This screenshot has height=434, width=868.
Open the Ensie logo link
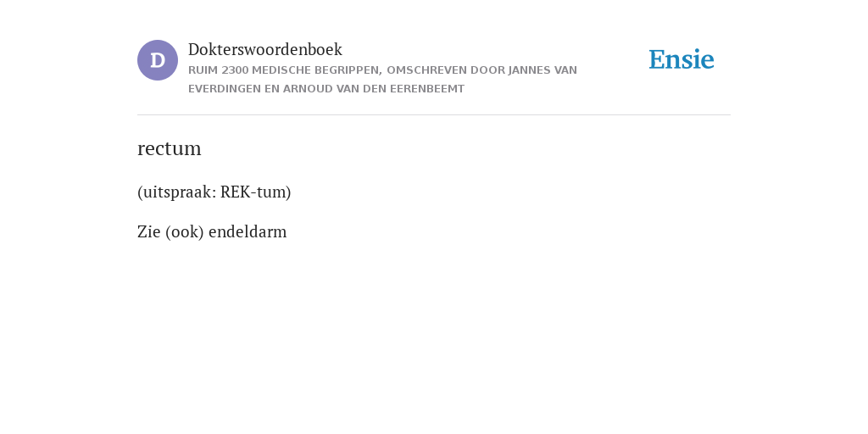(682, 59)
